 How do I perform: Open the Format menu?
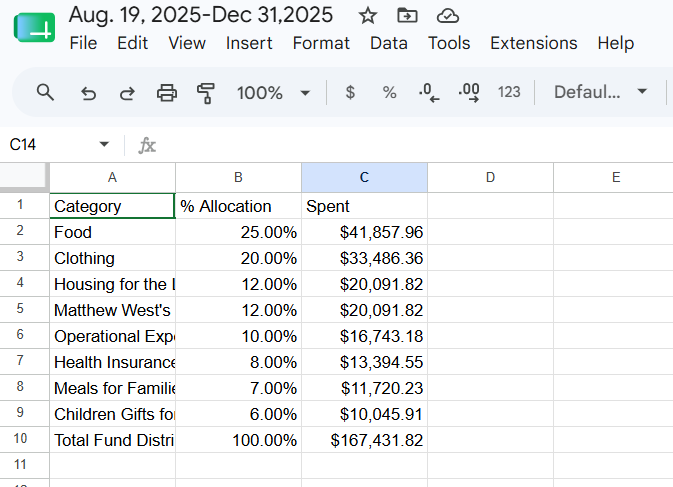[x=321, y=43]
